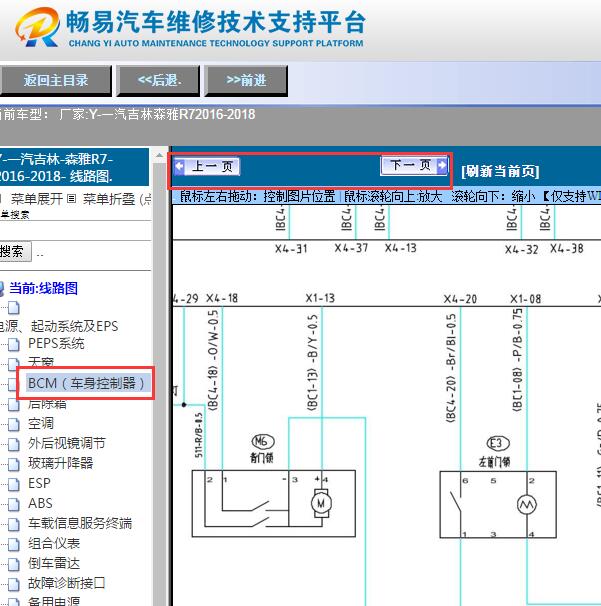
Task: Click the 搜索 search button
Action: point(15,252)
